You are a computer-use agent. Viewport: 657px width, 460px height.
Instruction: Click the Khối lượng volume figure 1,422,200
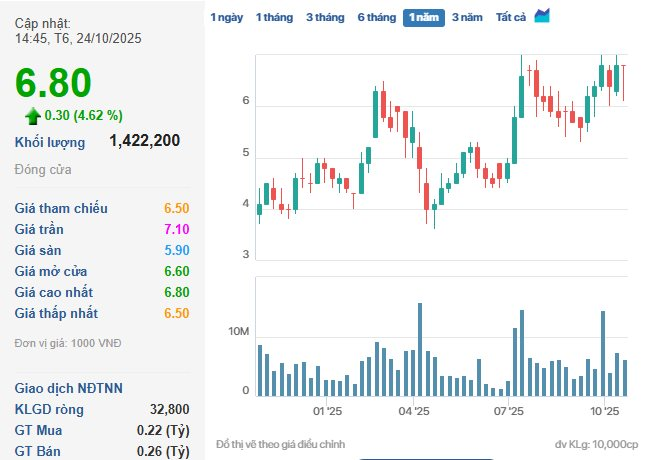coord(144,141)
